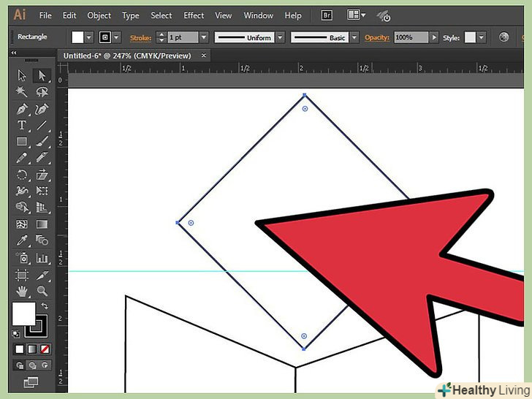The height and width of the screenshot is (399, 532).
Task: Open the Object menu
Action: (x=99, y=15)
